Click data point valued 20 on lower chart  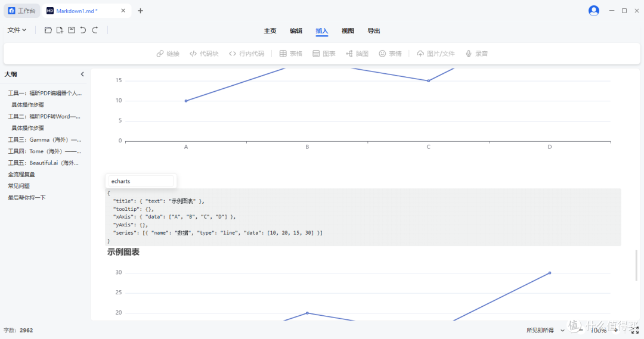pyautogui.click(x=307, y=313)
